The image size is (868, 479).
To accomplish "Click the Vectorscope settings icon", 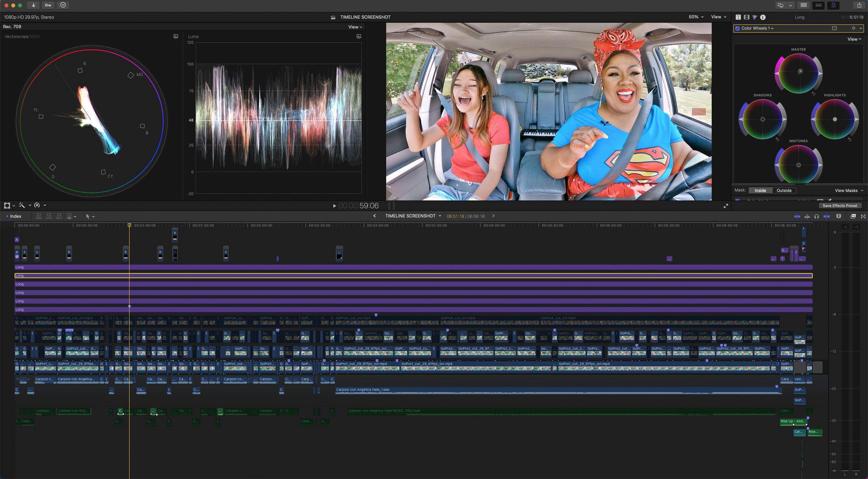I will (x=176, y=36).
